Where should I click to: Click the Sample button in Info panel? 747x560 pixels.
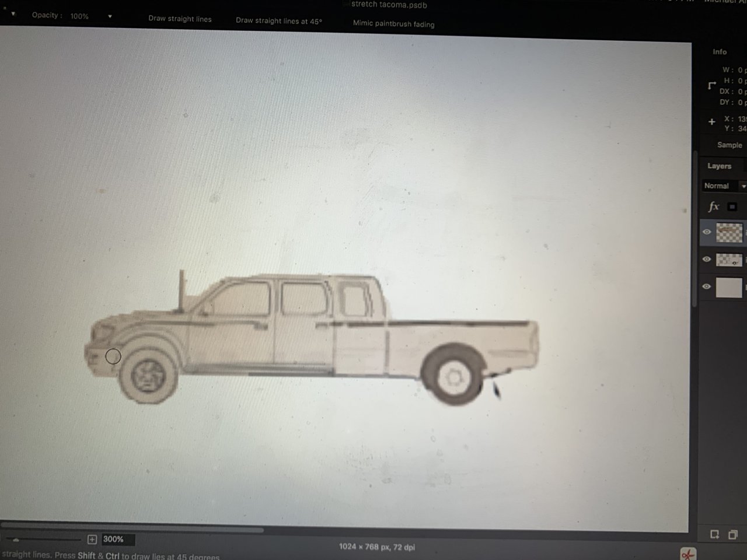[x=729, y=145]
